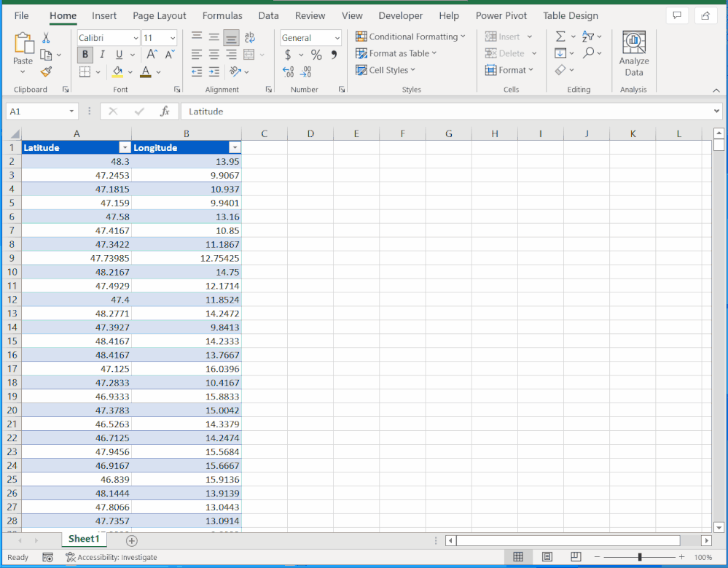Click Format as Table
The height and width of the screenshot is (568, 728).
pos(396,53)
